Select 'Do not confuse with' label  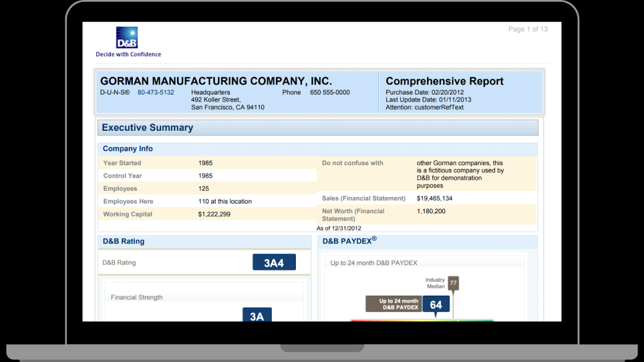pos(353,163)
